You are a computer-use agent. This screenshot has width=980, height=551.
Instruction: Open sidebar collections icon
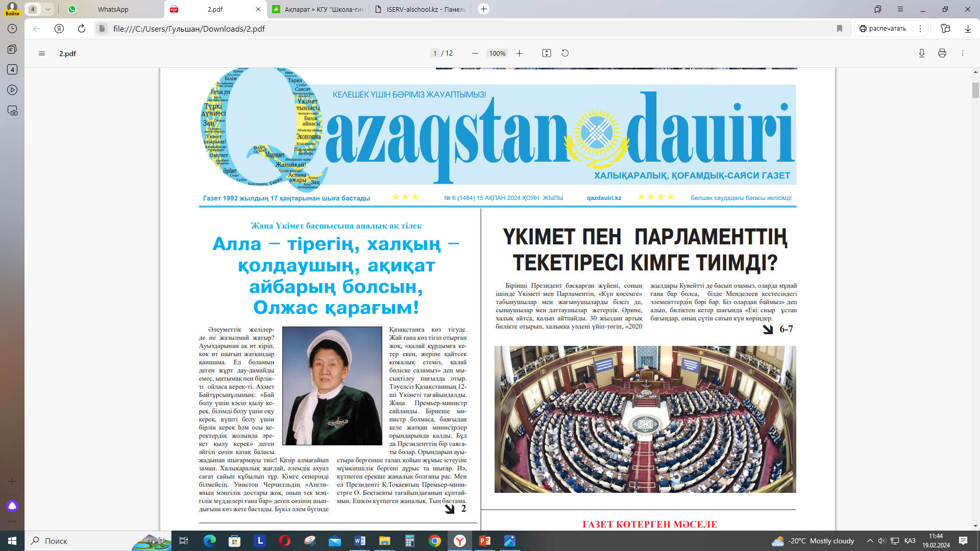click(x=12, y=49)
